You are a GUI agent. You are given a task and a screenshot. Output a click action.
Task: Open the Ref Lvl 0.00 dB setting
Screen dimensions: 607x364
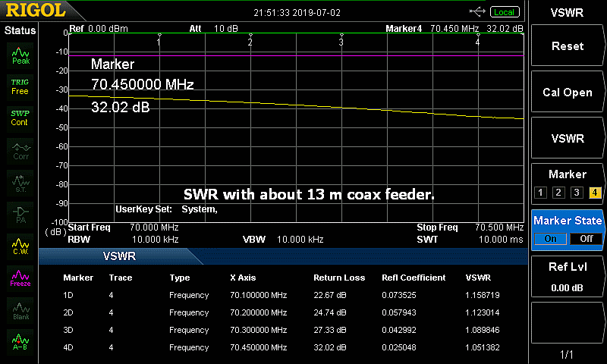pyautogui.click(x=568, y=276)
